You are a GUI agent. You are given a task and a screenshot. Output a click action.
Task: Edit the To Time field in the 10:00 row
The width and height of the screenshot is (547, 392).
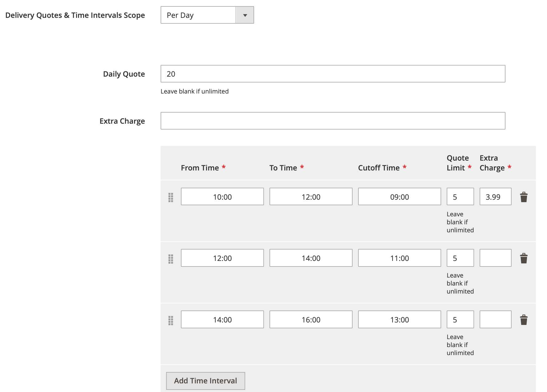tap(311, 197)
